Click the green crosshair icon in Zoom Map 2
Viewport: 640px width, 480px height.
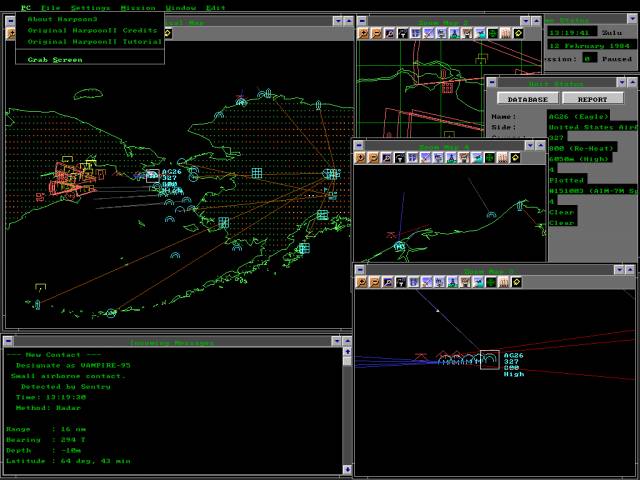[x=493, y=33]
